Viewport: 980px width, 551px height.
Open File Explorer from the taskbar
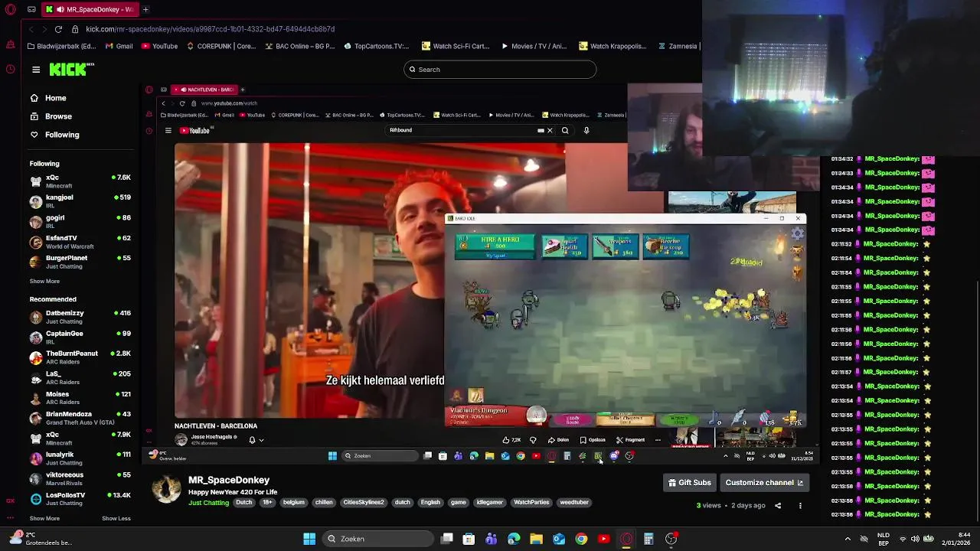[536, 539]
